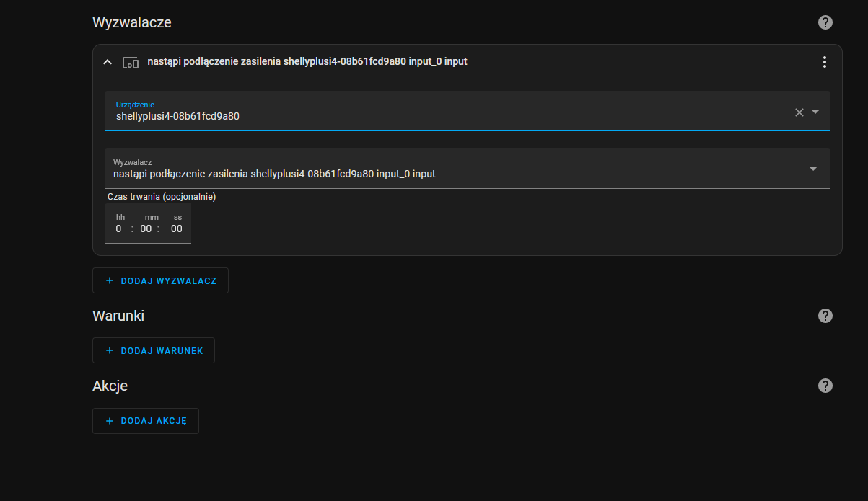Screen dimensions: 868x501
Task: Open help for the Akcje section
Action: (825, 386)
